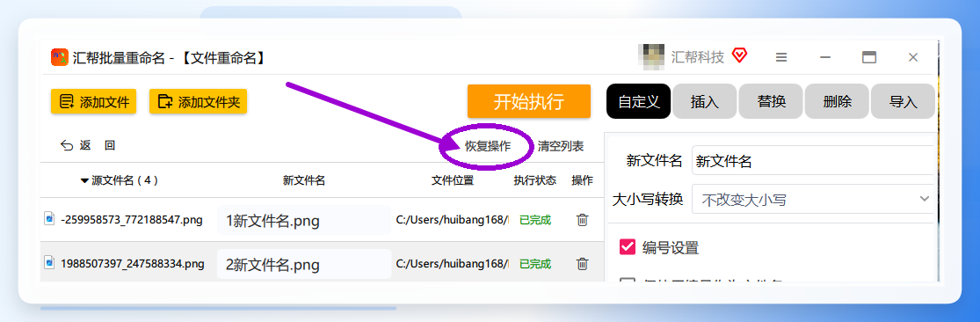The width and height of the screenshot is (980, 322).
Task: Select file -259958573_772188547.png
Action: pyautogui.click(x=132, y=220)
